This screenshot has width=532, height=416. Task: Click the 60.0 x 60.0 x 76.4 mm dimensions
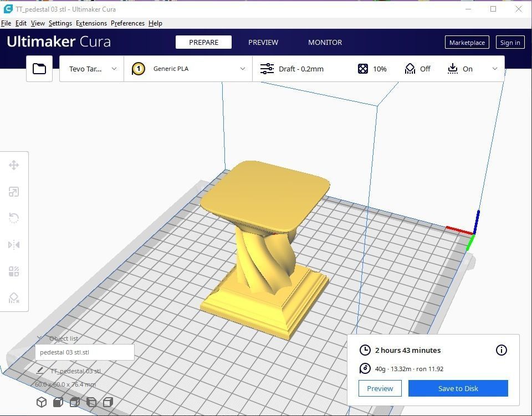[x=65, y=384]
